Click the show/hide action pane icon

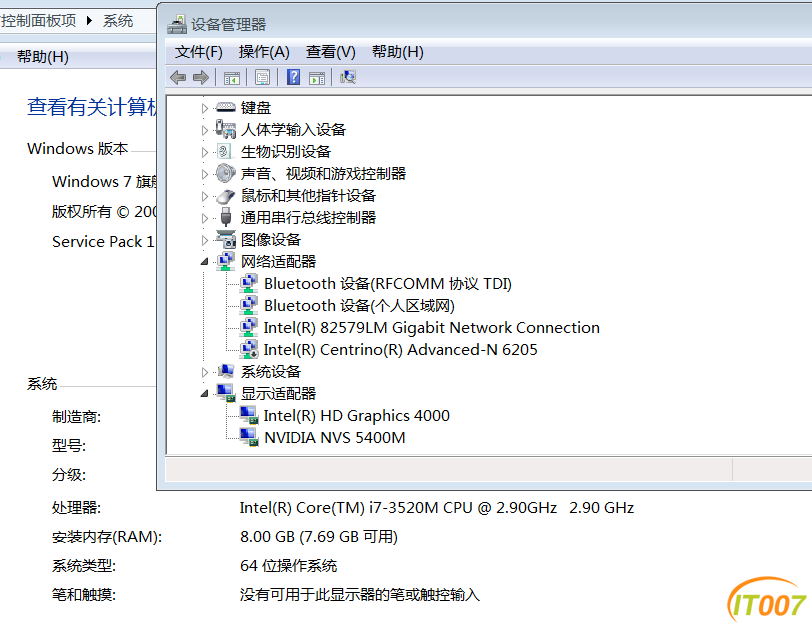[316, 78]
